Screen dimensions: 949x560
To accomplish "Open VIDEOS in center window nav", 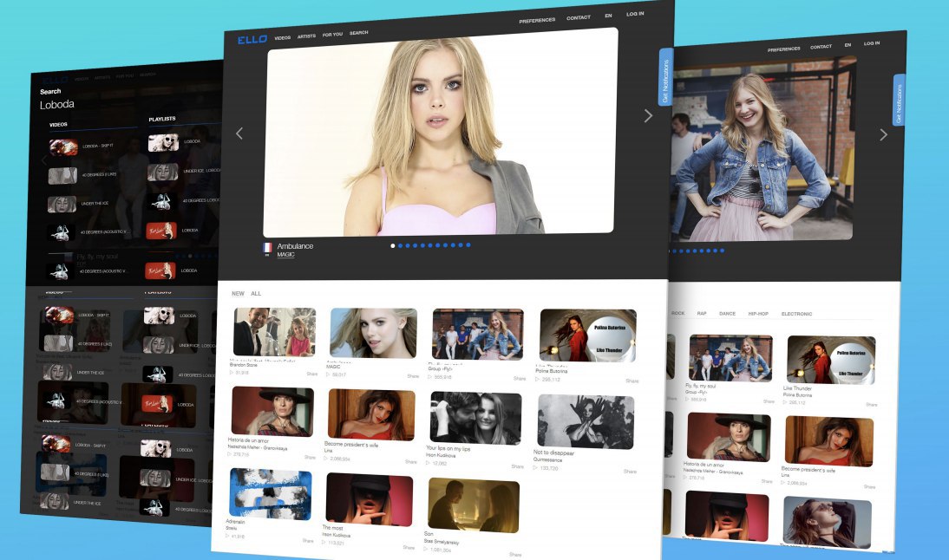I will [283, 37].
